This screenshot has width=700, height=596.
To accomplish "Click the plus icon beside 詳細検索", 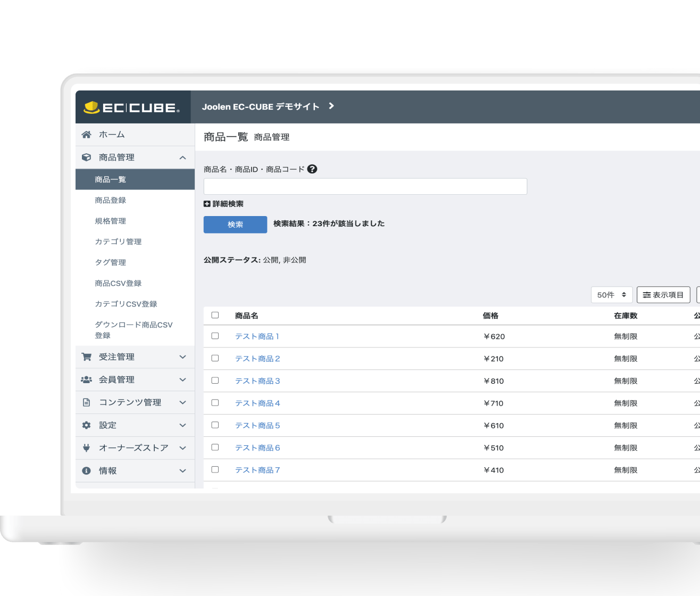I will point(207,204).
